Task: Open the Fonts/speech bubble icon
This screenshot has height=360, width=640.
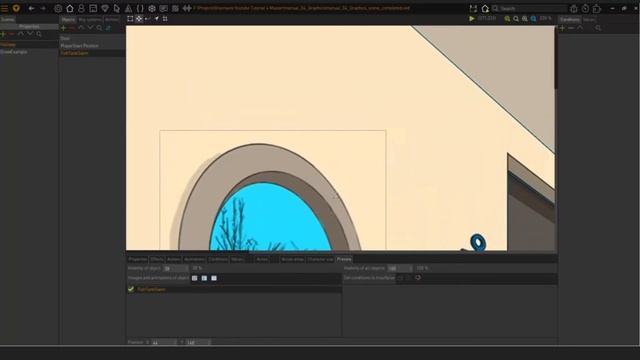Action: 164,8
